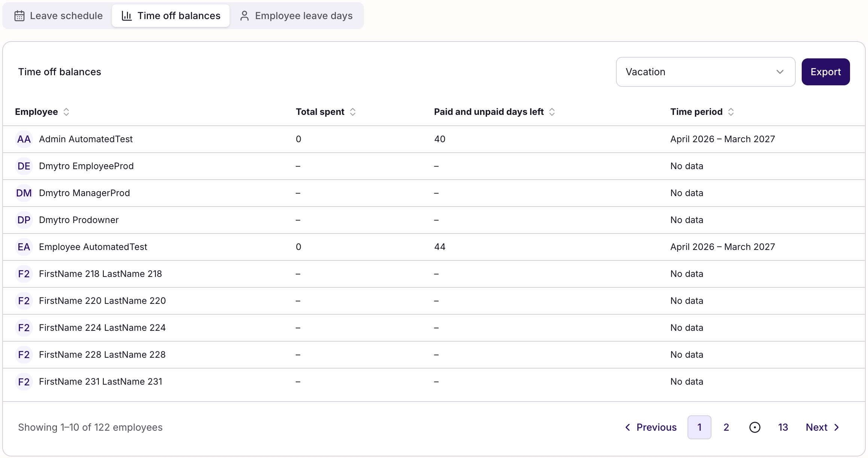Click the AA avatar for Admin AutomatedTest

[24, 139]
